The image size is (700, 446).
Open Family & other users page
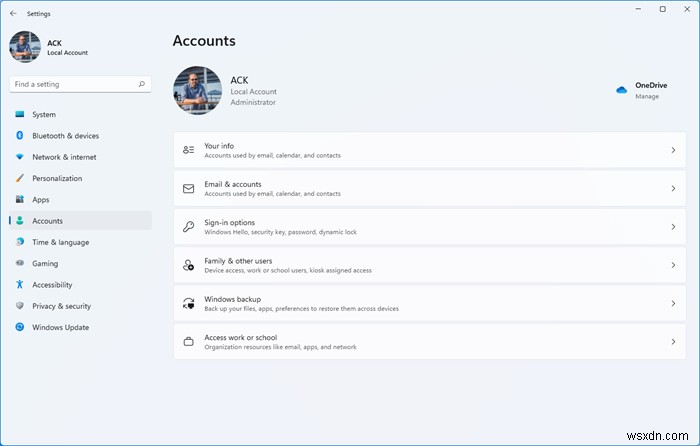429,265
